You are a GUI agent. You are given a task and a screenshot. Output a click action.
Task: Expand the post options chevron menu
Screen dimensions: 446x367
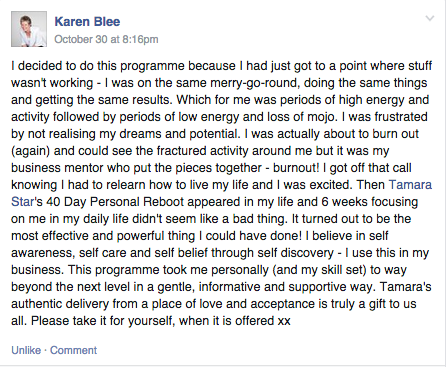(x=430, y=18)
